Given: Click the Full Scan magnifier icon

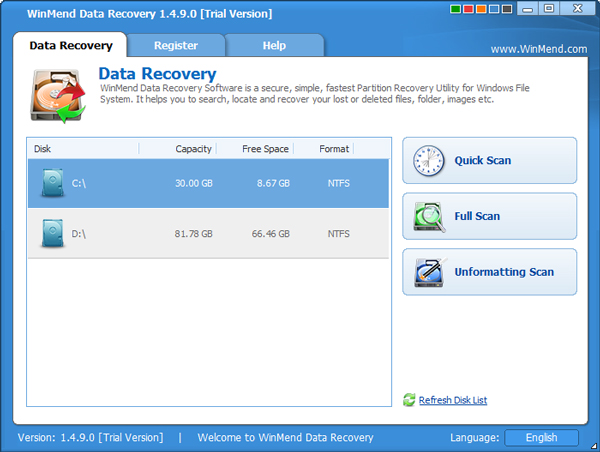Looking at the screenshot, I should [x=429, y=217].
